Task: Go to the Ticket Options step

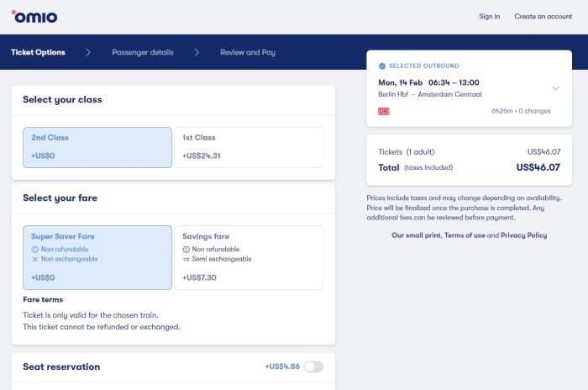Action: point(38,52)
